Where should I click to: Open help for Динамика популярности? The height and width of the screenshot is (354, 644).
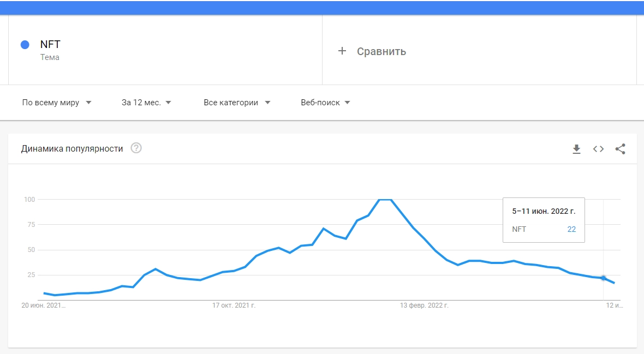coord(136,148)
